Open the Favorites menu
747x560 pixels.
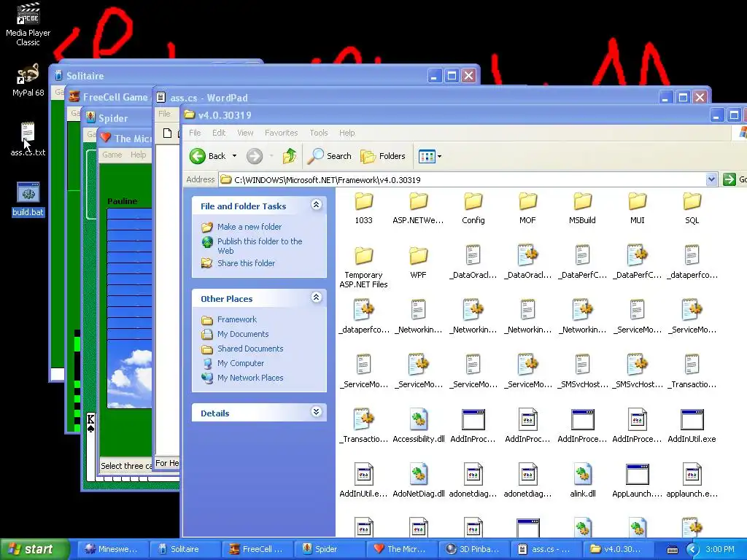[281, 133]
